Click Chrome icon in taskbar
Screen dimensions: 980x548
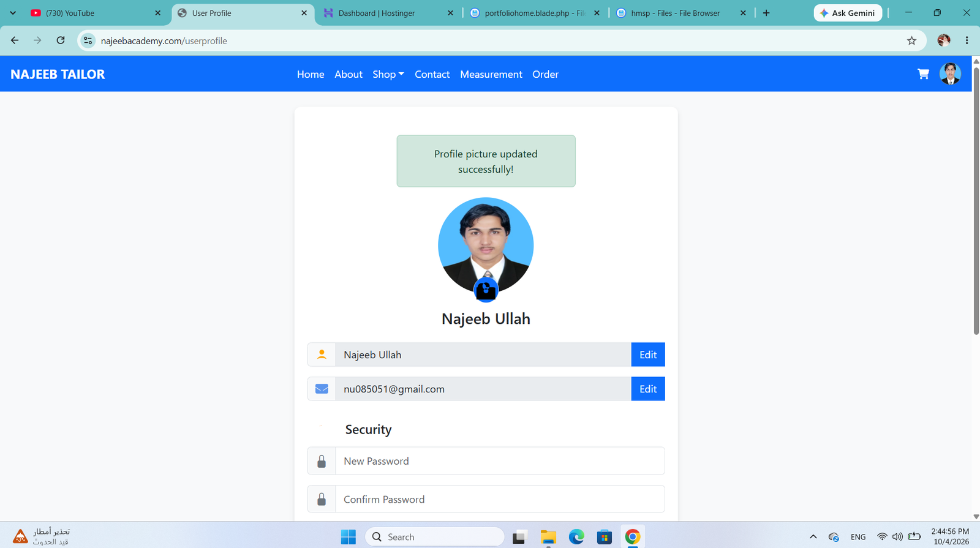(x=633, y=537)
